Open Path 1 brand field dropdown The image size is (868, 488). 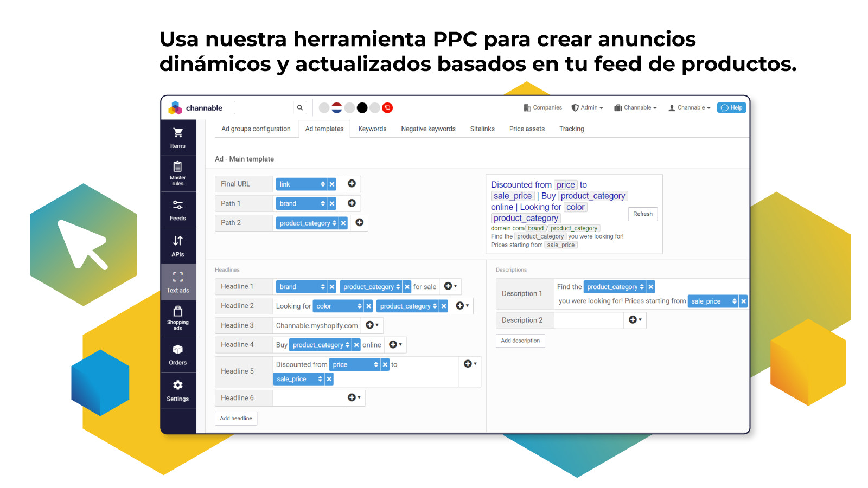(x=302, y=204)
